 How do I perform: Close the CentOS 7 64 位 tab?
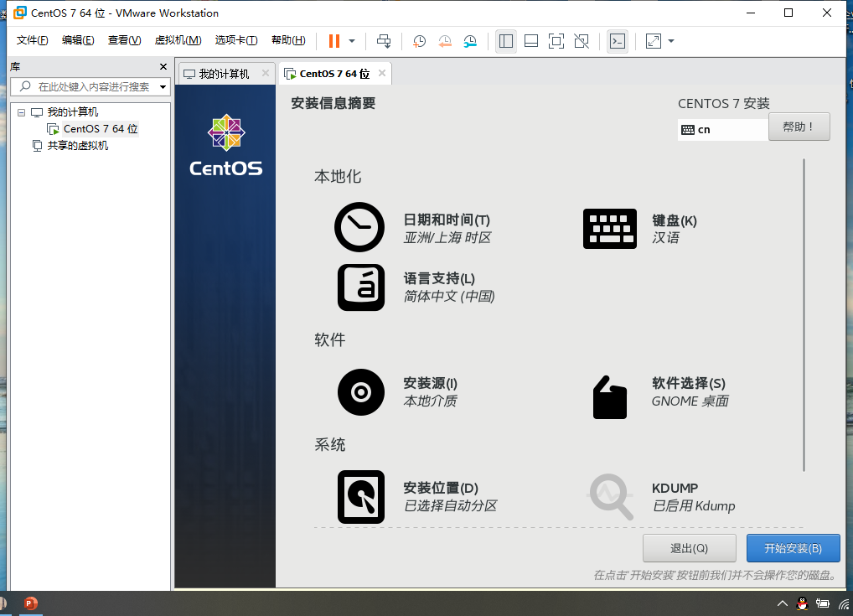[382, 73]
